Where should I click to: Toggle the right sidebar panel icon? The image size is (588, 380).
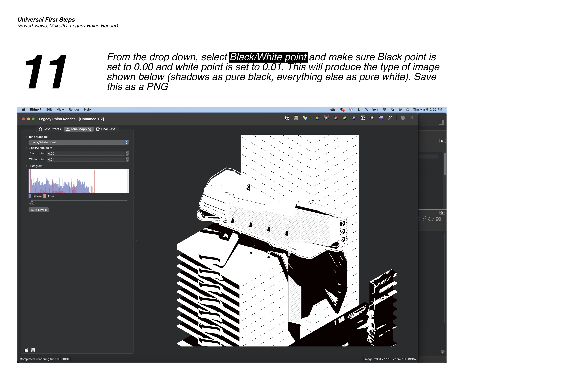click(441, 122)
